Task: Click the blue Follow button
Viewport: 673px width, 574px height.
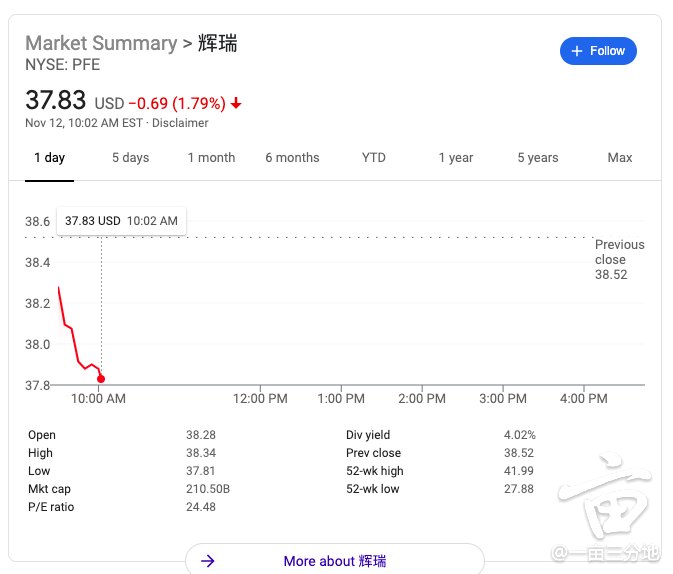Action: pyautogui.click(x=598, y=51)
